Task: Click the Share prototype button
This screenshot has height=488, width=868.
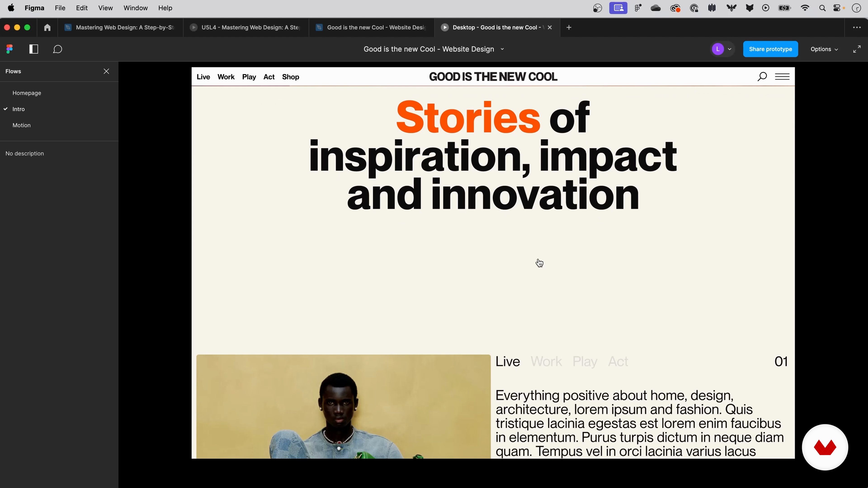Action: [x=770, y=49]
